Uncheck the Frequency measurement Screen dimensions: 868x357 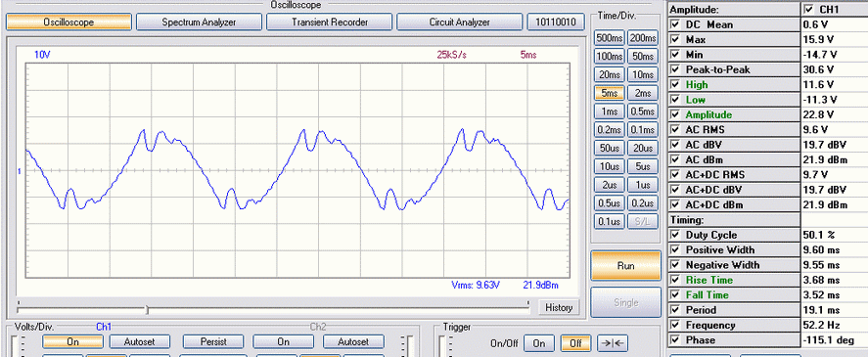675,325
